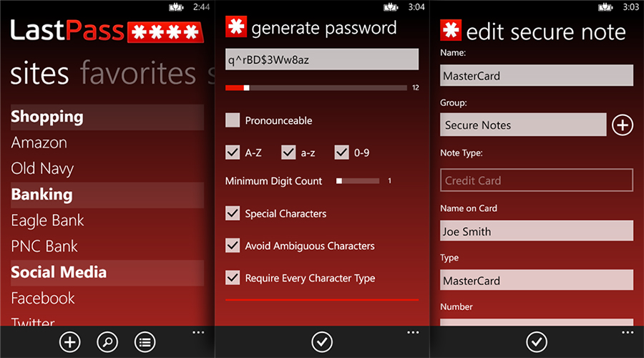Open search with the magnifier icon
The width and height of the screenshot is (644, 358).
[107, 342]
